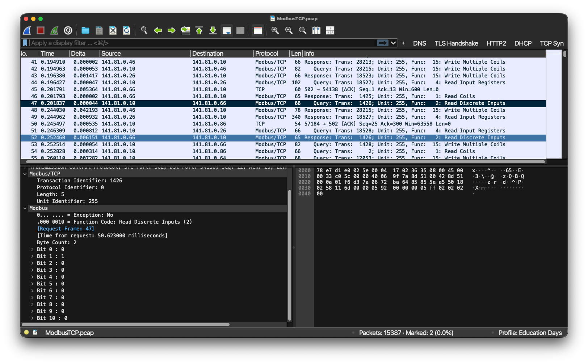Select packet 52 Read Discrete Inputs response
This screenshot has height=364, width=588.
click(283, 138)
